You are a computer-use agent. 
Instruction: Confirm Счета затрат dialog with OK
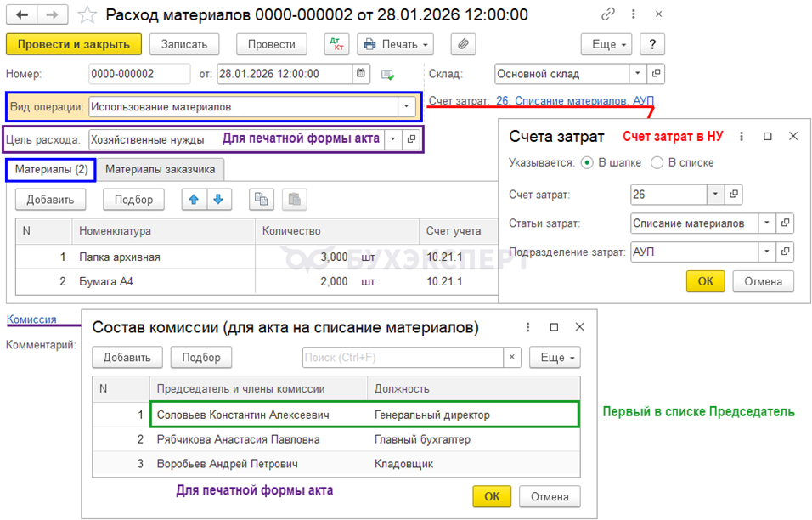tap(705, 281)
